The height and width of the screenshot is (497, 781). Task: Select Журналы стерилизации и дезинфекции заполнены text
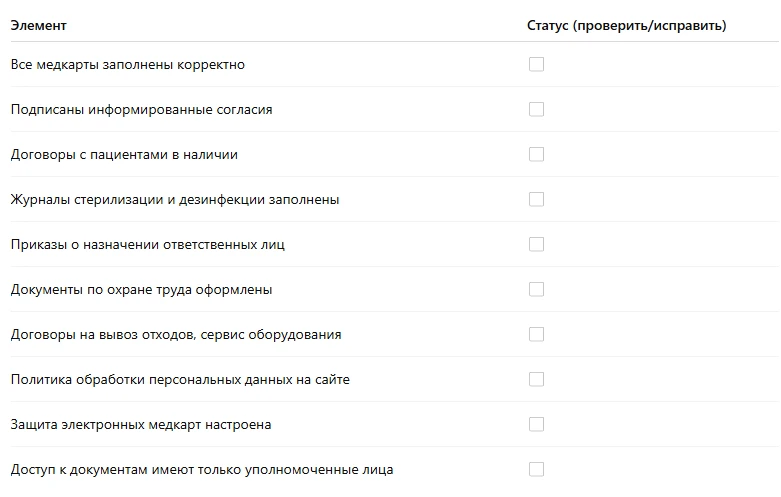pos(175,200)
